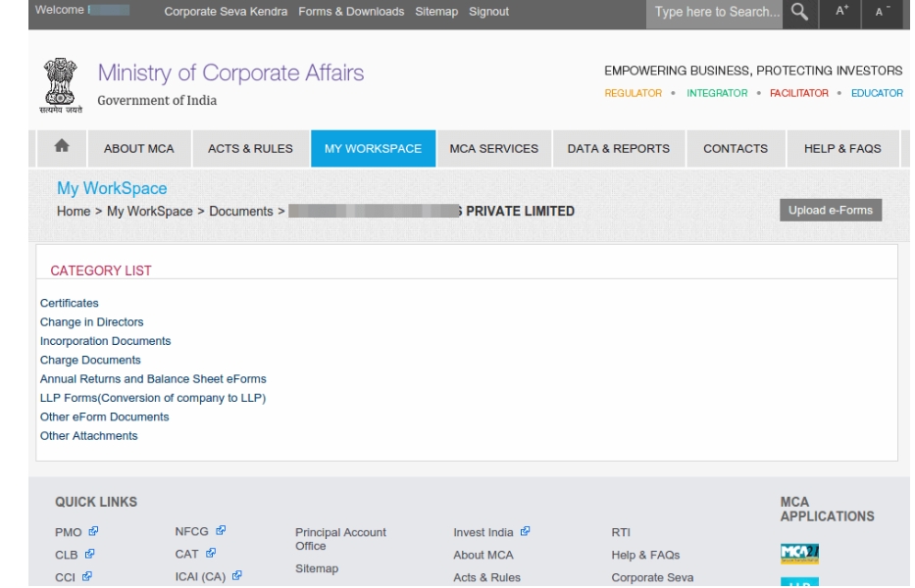
Task: Open the Data & Reports menu
Action: tap(619, 148)
